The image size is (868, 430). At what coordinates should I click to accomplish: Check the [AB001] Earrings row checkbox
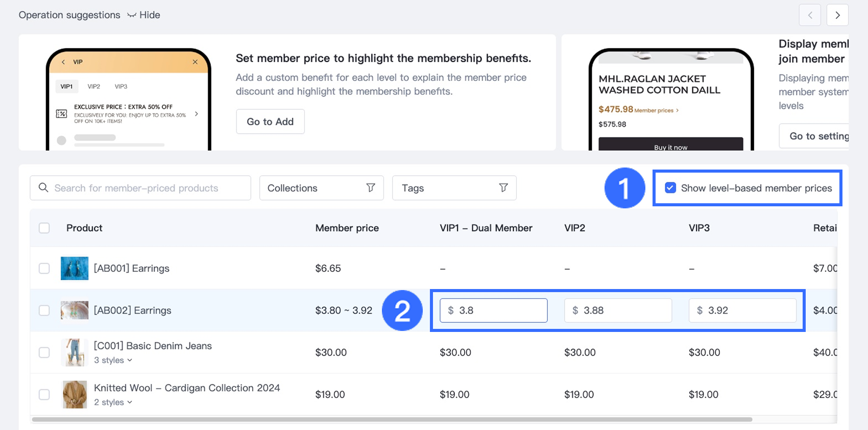(44, 269)
